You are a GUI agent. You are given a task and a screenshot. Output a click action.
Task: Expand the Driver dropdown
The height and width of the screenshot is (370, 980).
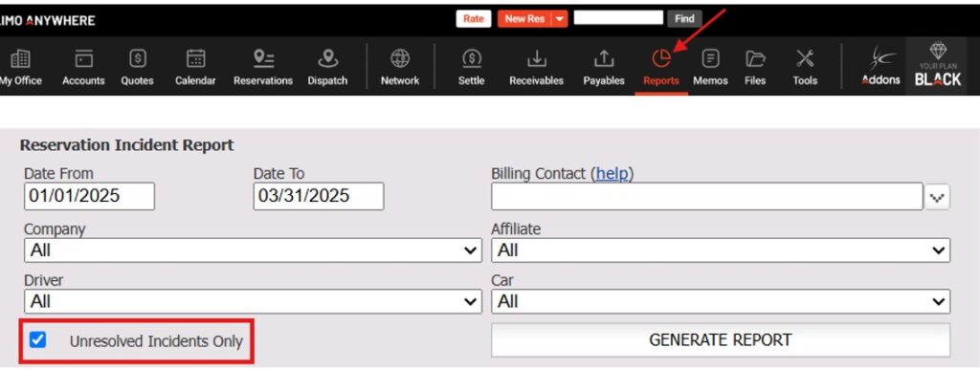[253, 301]
